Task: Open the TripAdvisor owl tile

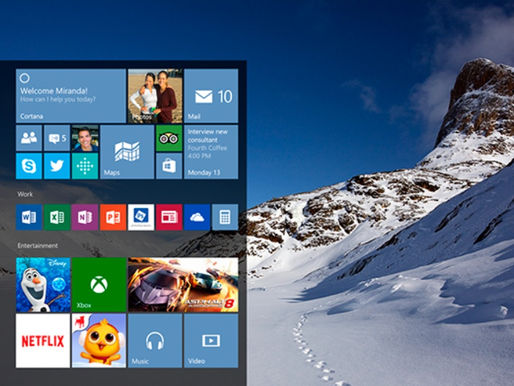Action: point(169,138)
